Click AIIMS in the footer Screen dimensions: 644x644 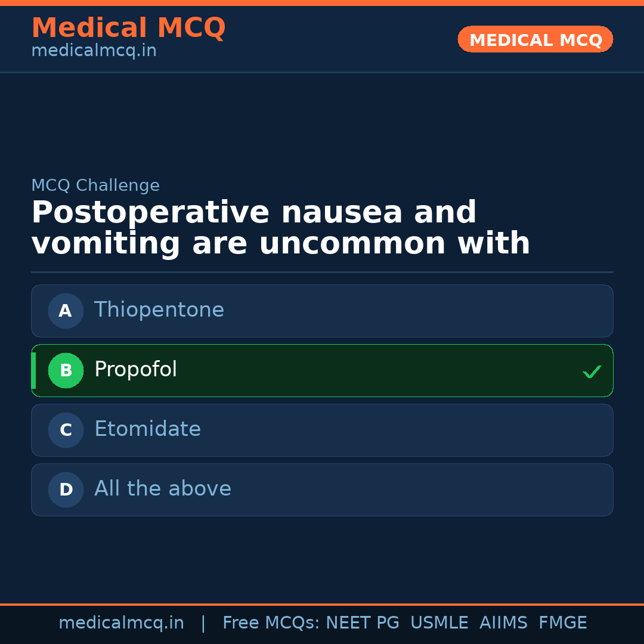click(503, 623)
